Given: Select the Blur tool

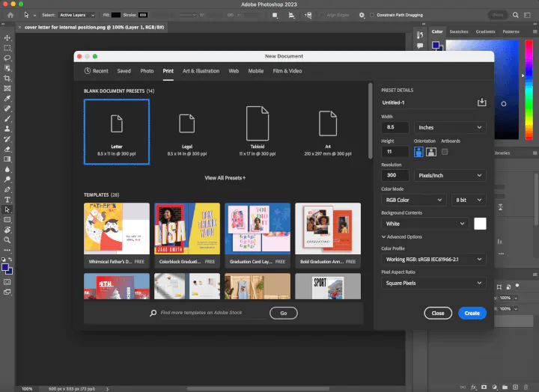Looking at the screenshot, I should point(7,169).
